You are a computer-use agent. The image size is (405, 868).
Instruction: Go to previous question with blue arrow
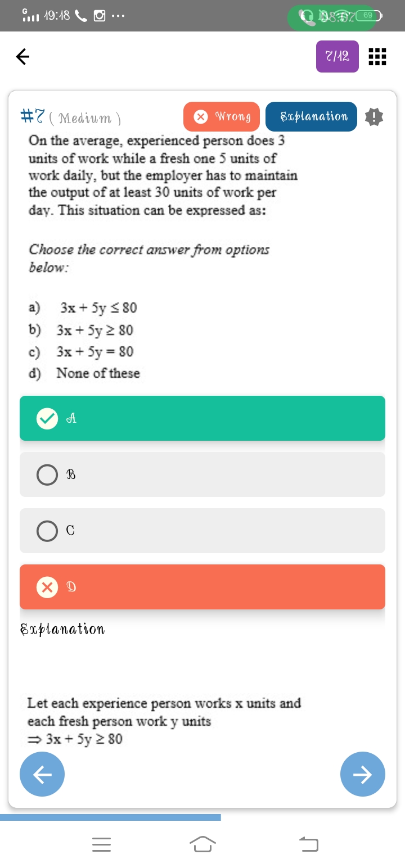(42, 774)
